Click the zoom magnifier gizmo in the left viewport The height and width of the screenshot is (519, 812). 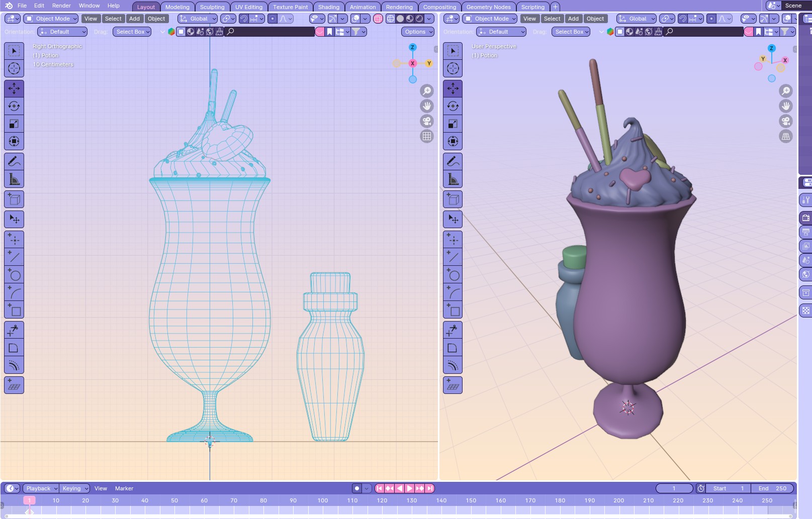[426, 91]
